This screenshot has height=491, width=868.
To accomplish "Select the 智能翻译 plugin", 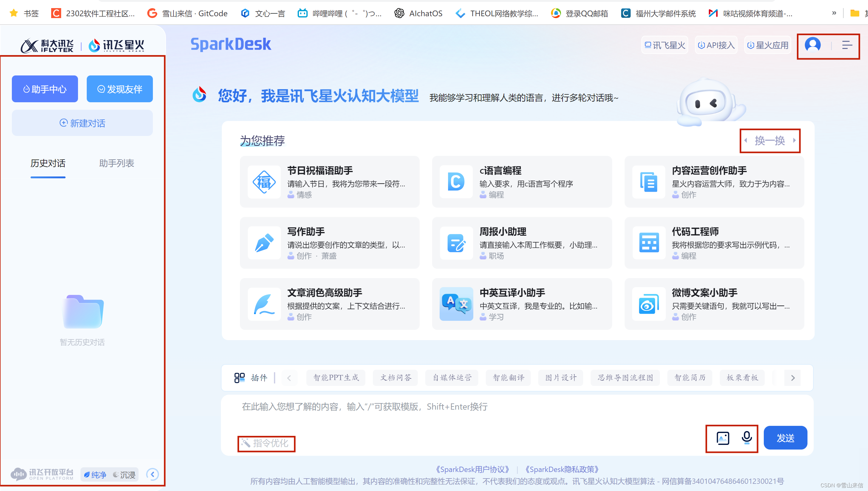I will 508,378.
